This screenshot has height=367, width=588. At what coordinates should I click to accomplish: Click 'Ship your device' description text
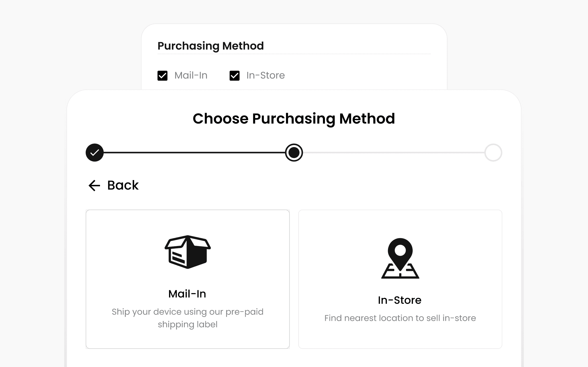[x=188, y=318]
